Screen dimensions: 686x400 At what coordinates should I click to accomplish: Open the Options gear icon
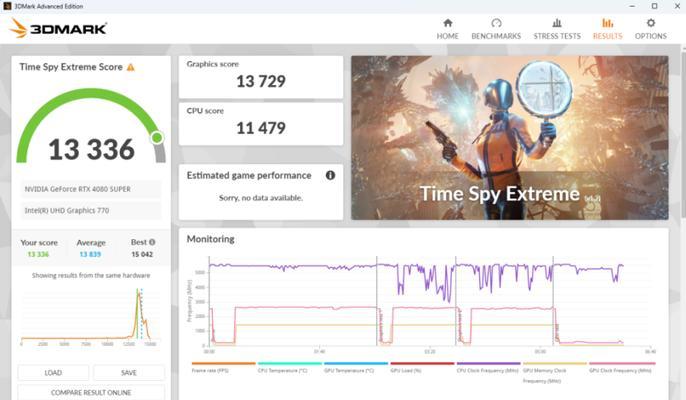651,23
